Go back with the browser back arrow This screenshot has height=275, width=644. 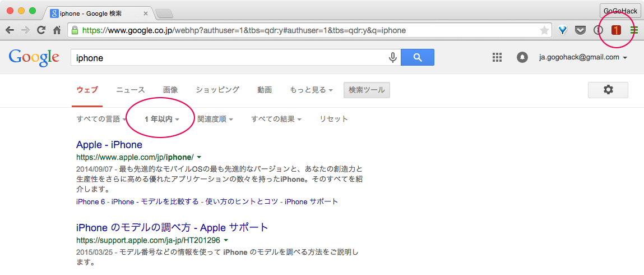tap(10, 30)
